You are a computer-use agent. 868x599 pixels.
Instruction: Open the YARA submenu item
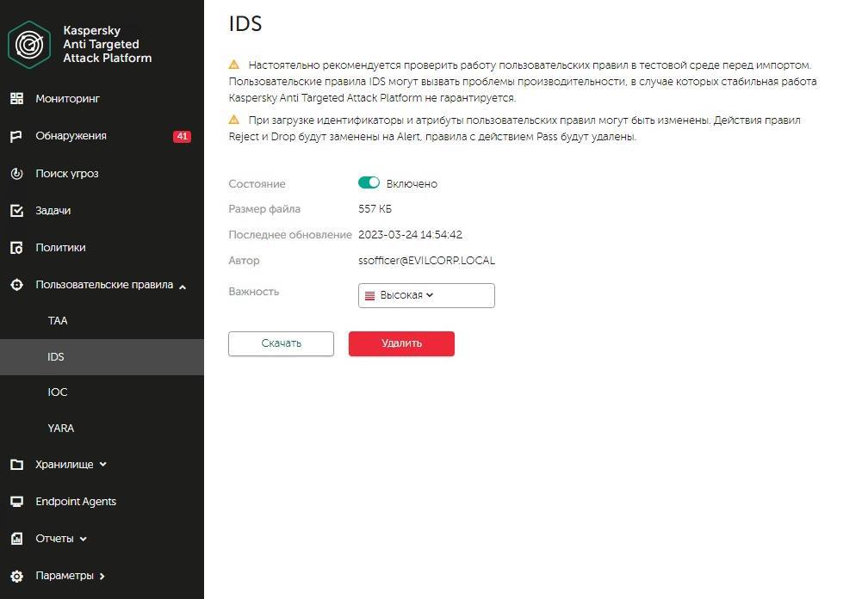click(61, 428)
